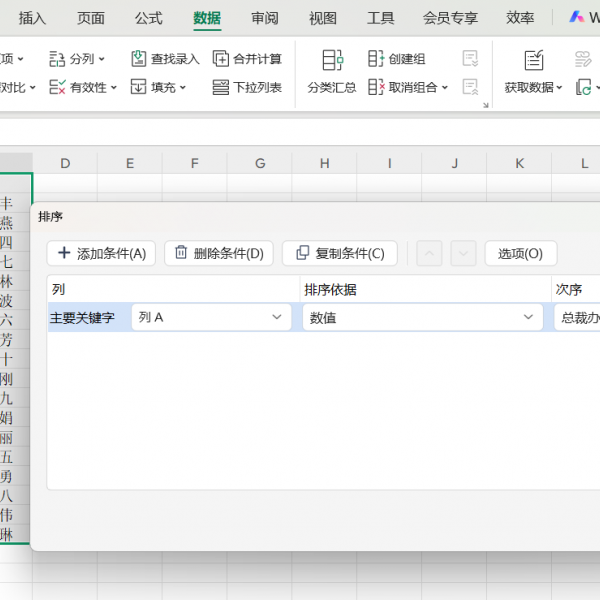Screen dimensions: 600x600
Task: Open 查找录入 lookup entry tool
Action: (139, 59)
